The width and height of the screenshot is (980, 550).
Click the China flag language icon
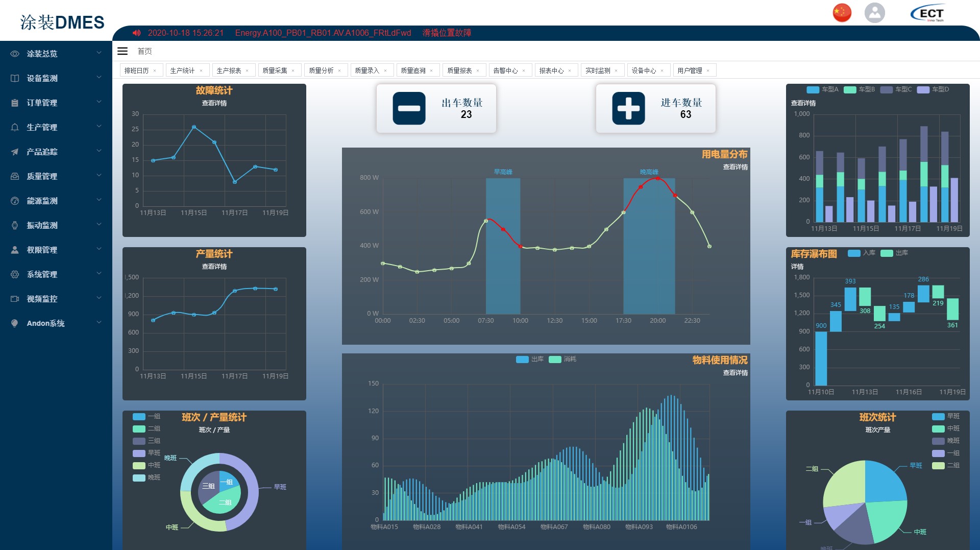[842, 13]
